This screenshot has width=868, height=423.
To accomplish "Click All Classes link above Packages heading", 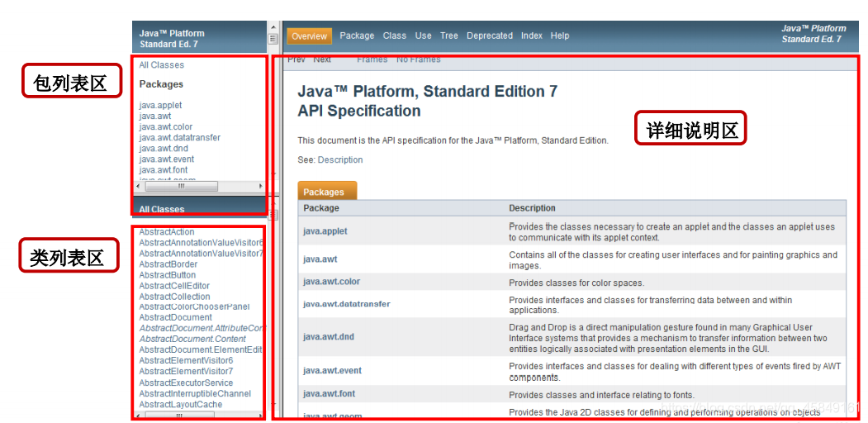I will pyautogui.click(x=162, y=64).
